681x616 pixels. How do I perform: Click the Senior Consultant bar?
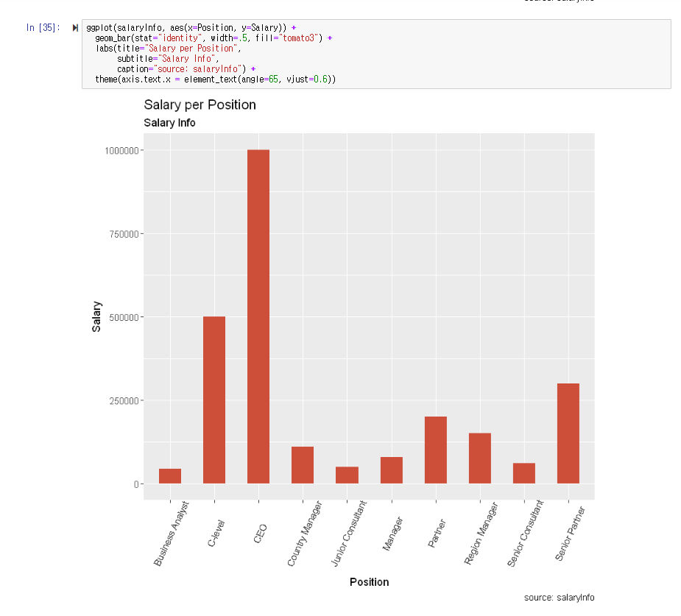pos(523,473)
